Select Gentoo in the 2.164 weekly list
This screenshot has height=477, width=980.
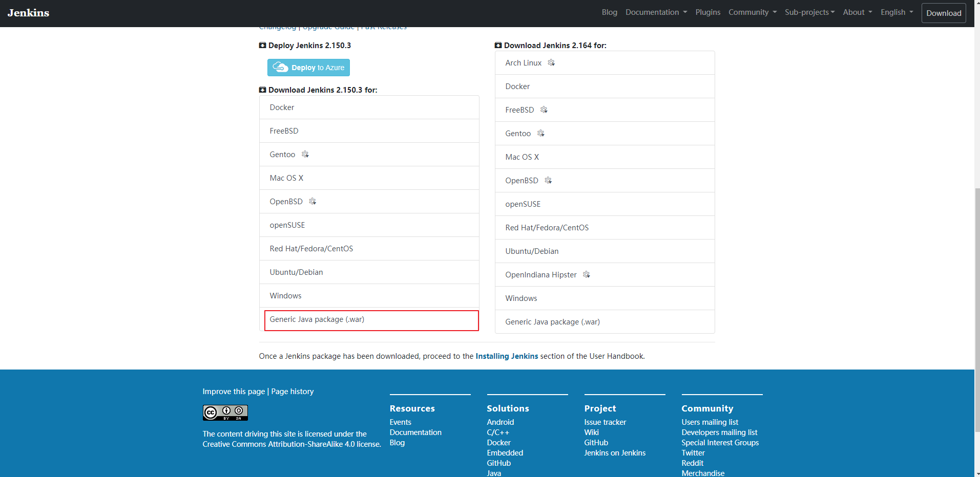(x=605, y=134)
